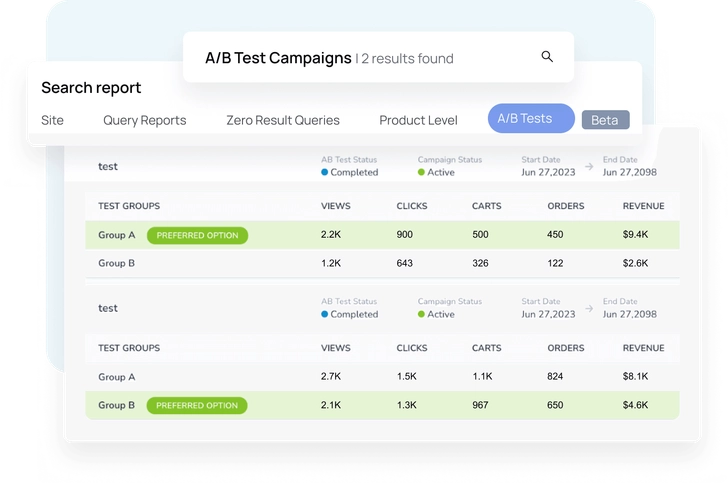Switch to the Query Reports tab

(x=144, y=120)
